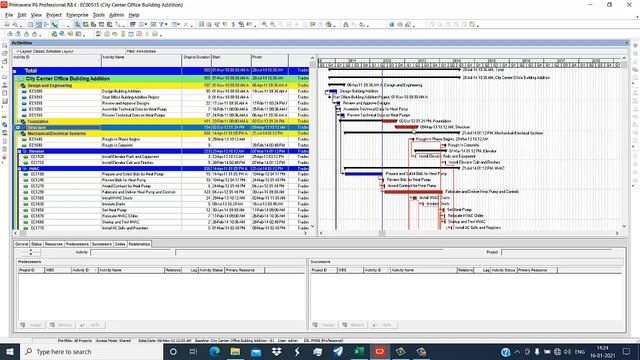640x360 pixels.
Task: Click the help question-mark tray icon
Action: point(505,352)
